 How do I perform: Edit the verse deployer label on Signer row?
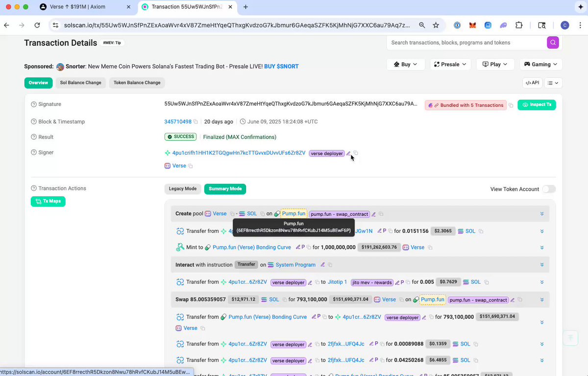pos(349,153)
